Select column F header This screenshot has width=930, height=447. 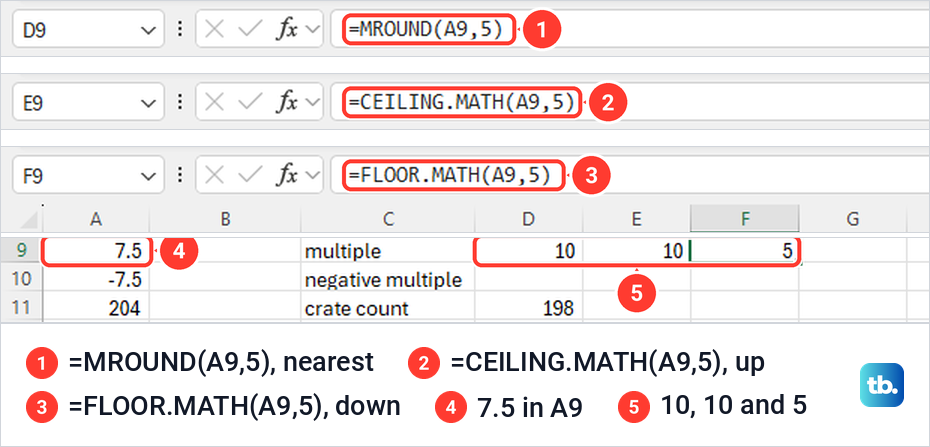pos(744,219)
